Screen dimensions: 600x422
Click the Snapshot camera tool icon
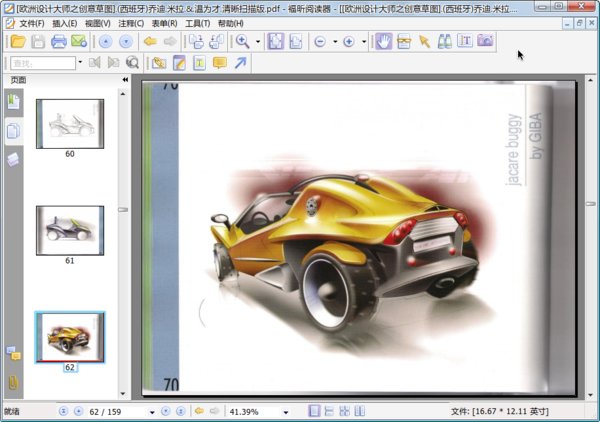click(485, 42)
